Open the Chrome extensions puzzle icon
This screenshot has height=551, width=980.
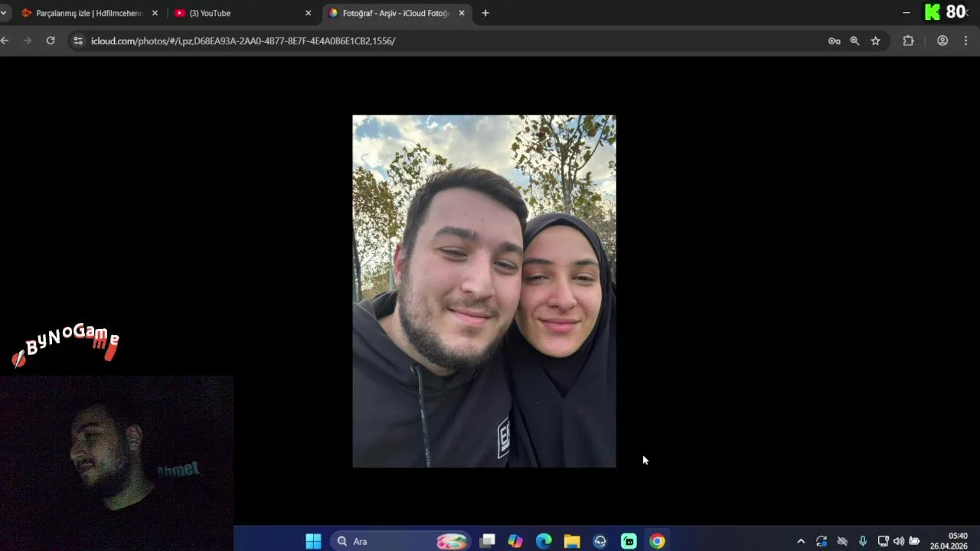[909, 41]
